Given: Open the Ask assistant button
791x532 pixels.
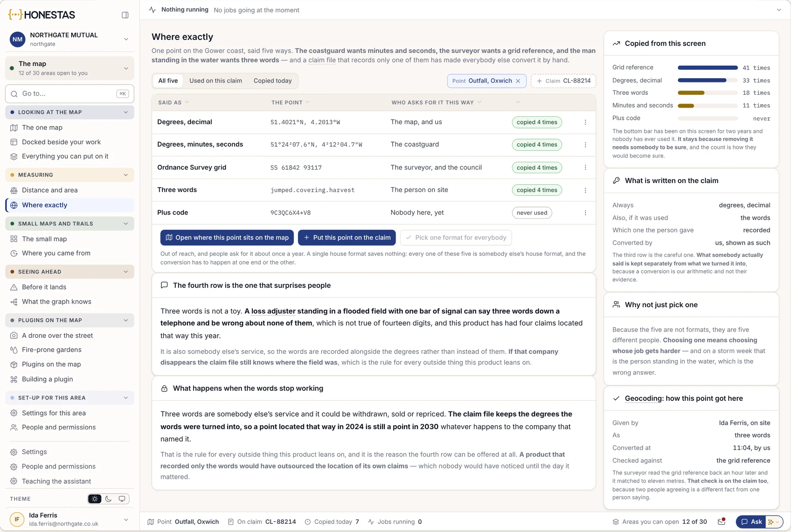Looking at the screenshot, I should [751, 522].
